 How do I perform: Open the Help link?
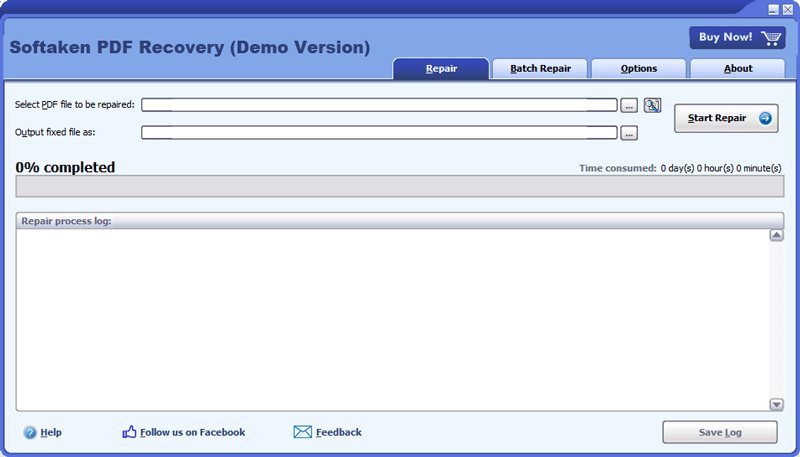point(51,433)
